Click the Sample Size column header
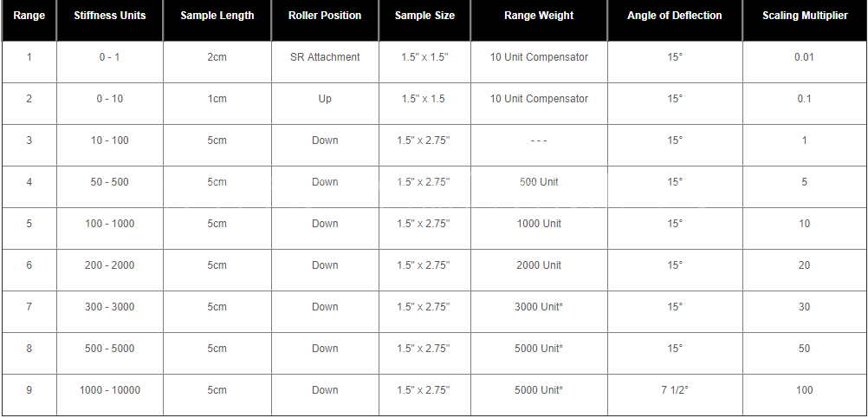The height and width of the screenshot is (418, 868). [424, 16]
